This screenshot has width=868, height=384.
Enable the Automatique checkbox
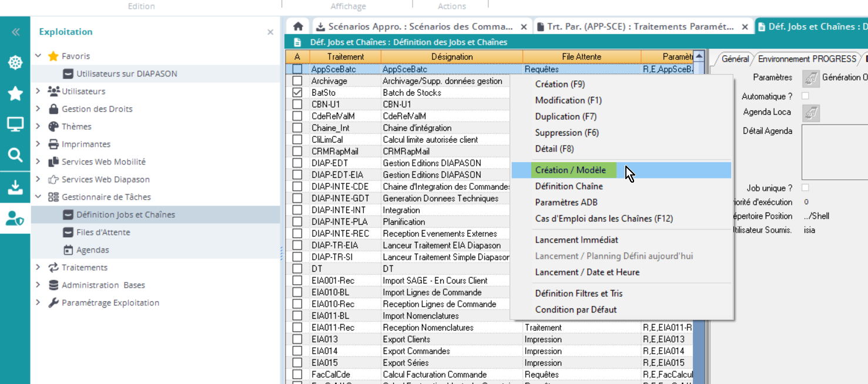tap(805, 96)
